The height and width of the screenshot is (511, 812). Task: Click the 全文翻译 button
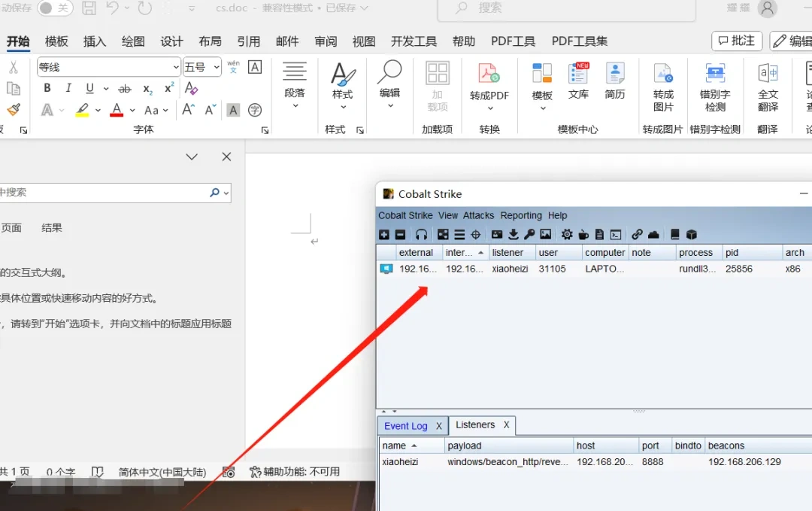tap(768, 87)
